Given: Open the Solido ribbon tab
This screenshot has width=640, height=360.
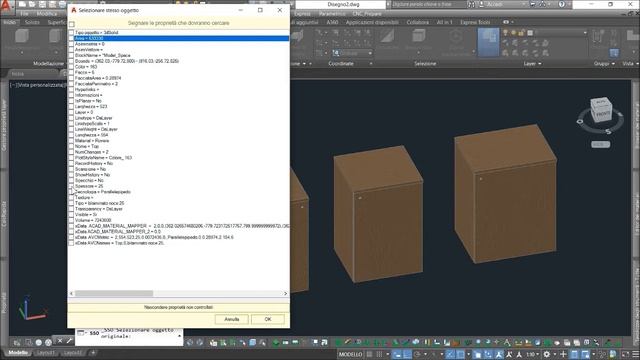Looking at the screenshot, I should pyautogui.click(x=32, y=22).
